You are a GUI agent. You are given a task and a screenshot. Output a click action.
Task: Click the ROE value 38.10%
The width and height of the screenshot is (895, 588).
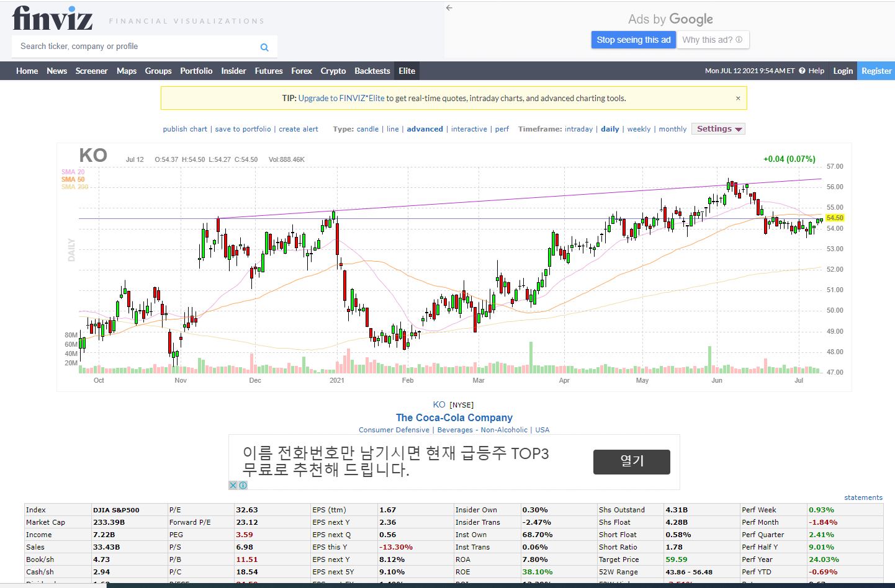click(537, 572)
